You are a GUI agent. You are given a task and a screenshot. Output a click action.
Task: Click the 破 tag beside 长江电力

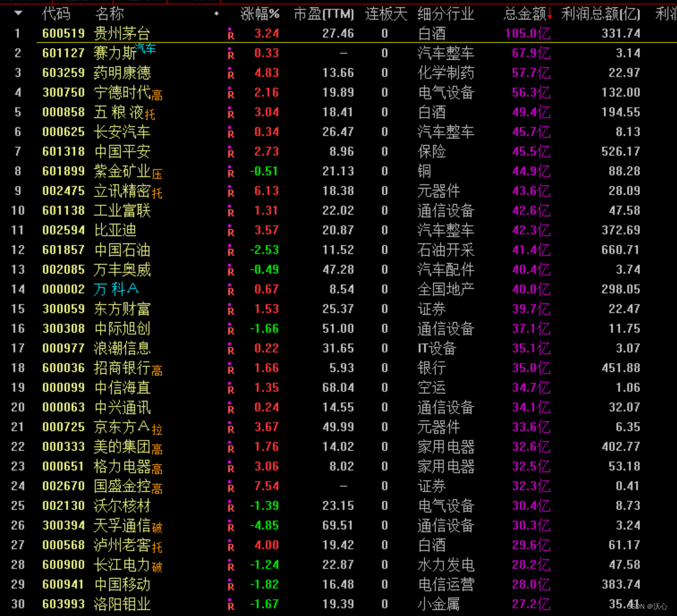[157, 567]
